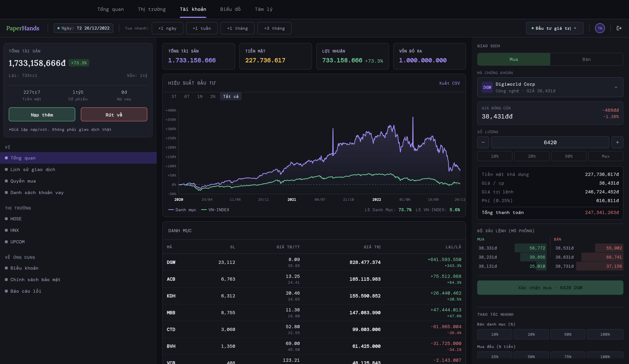The image size is (629, 364).
Task: Click the share quantity input showing 6420
Action: (x=550, y=142)
